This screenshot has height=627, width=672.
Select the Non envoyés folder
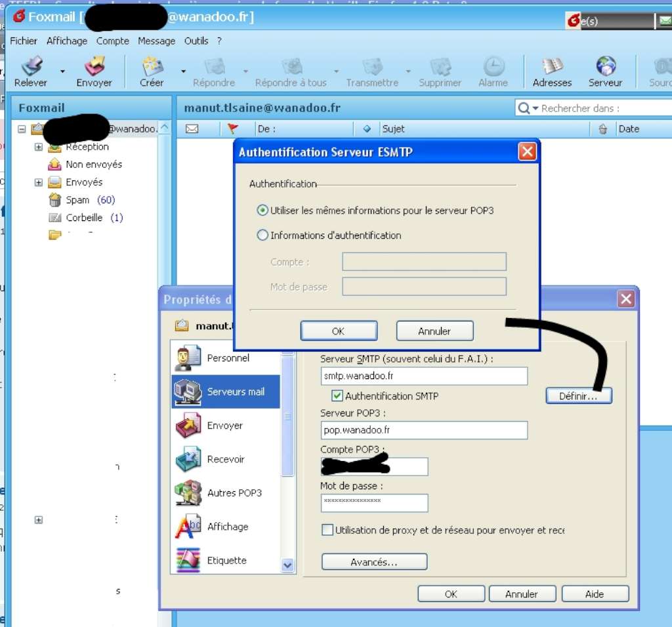[94, 165]
